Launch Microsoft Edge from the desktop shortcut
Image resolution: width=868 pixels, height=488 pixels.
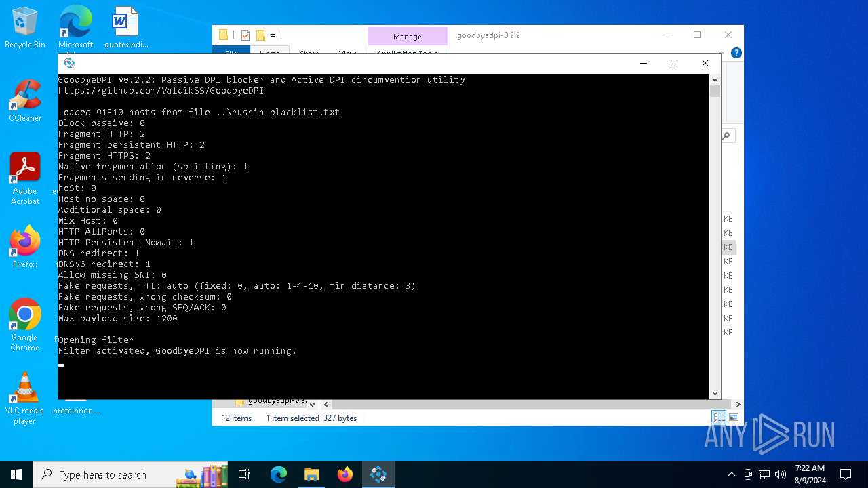pyautogui.click(x=75, y=28)
